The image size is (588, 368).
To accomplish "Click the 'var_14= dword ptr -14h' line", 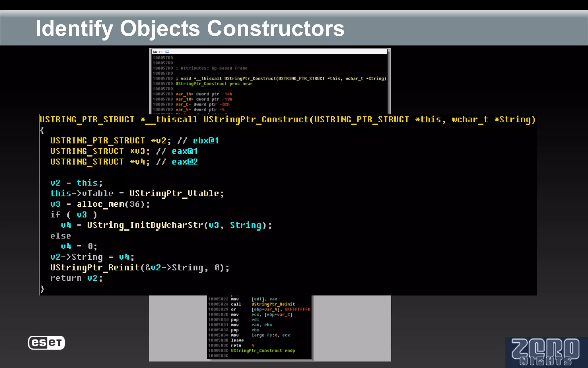I will pos(204,94).
